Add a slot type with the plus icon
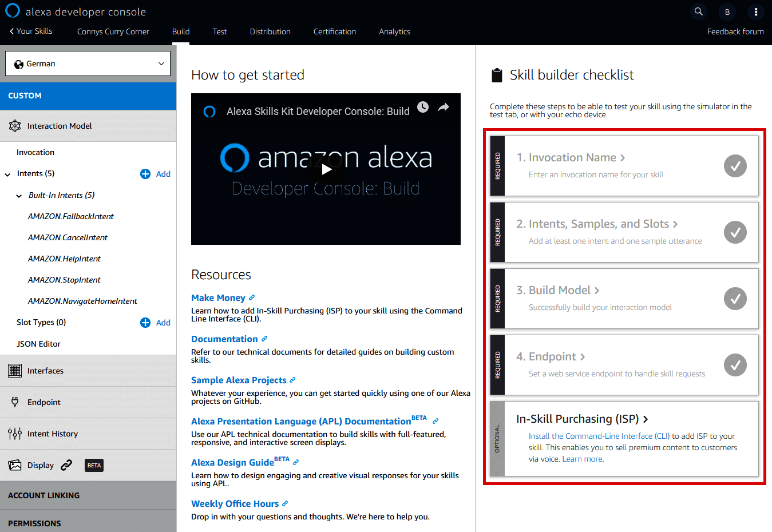This screenshot has width=772, height=532. (145, 322)
